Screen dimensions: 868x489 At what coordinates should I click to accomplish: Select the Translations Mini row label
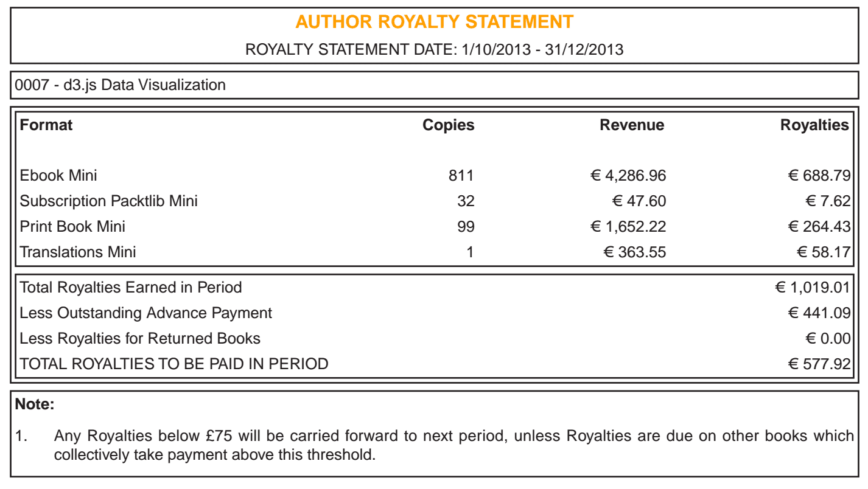tap(78, 252)
